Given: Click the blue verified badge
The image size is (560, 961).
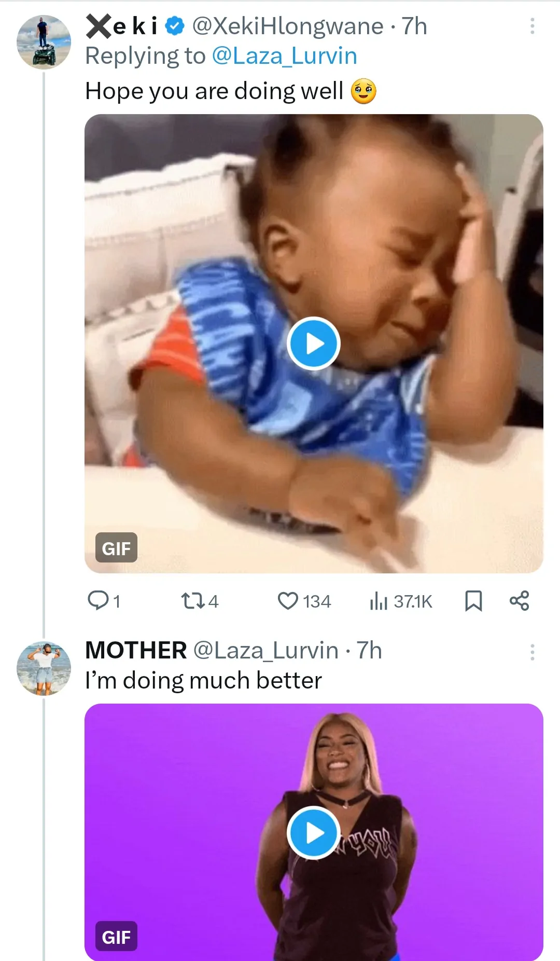Looking at the screenshot, I should point(175,26).
